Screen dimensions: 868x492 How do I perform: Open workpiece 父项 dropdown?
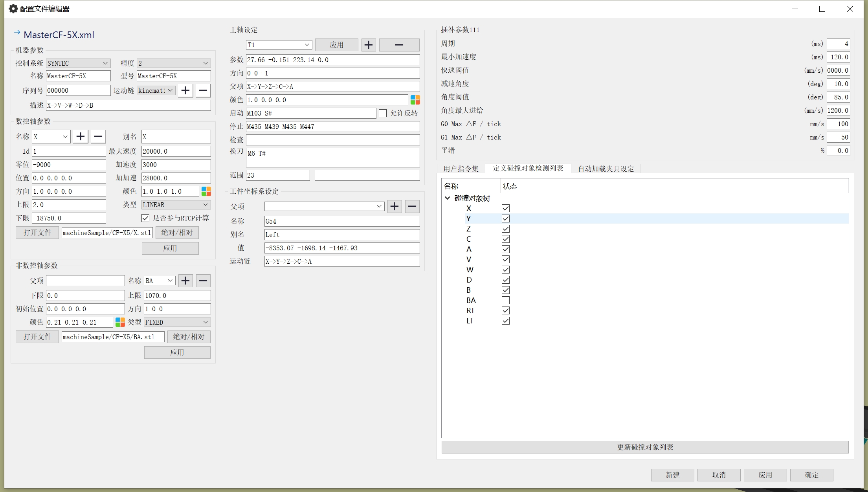[324, 206]
